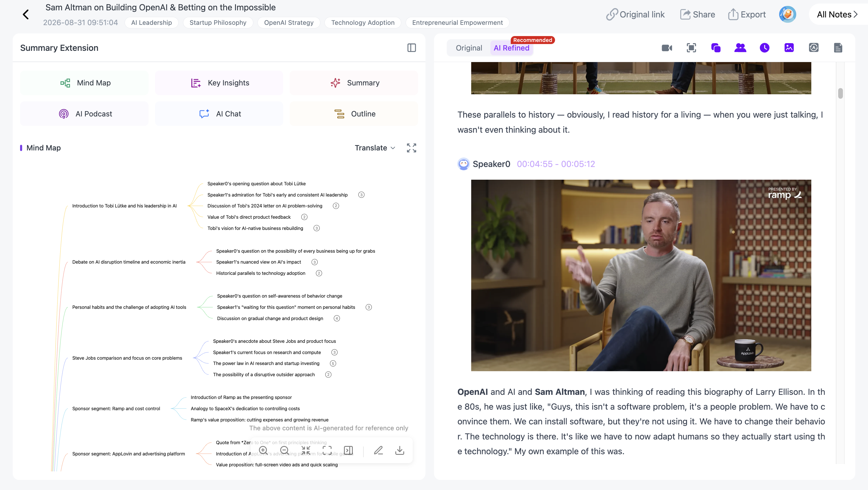Screen dimensions: 868x490
Task: Open the Summary card
Action: 354,83
